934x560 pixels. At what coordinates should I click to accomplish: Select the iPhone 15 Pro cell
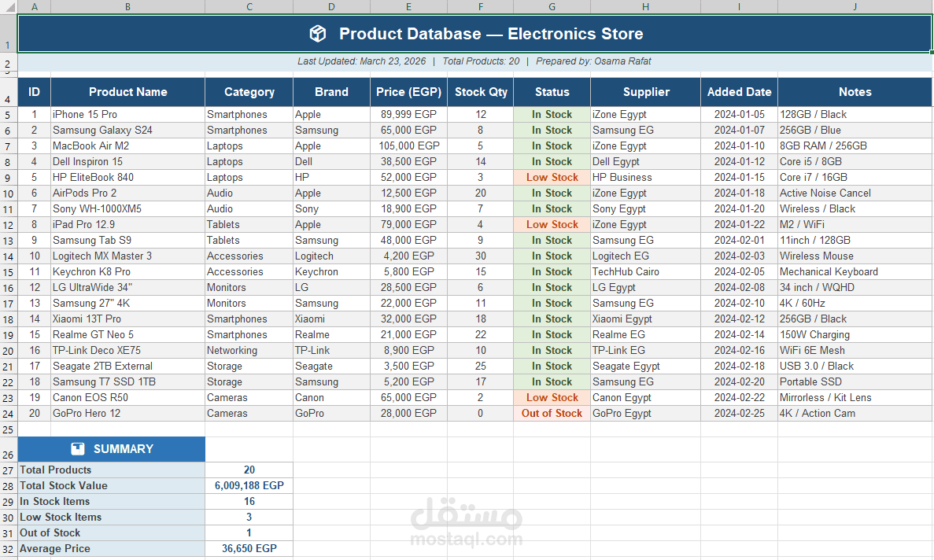pos(128,114)
